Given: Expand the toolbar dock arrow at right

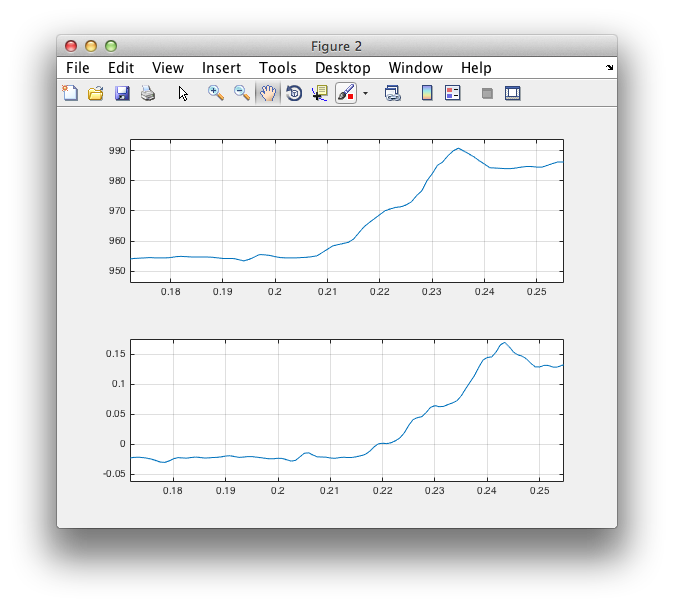Looking at the screenshot, I should 610,68.
